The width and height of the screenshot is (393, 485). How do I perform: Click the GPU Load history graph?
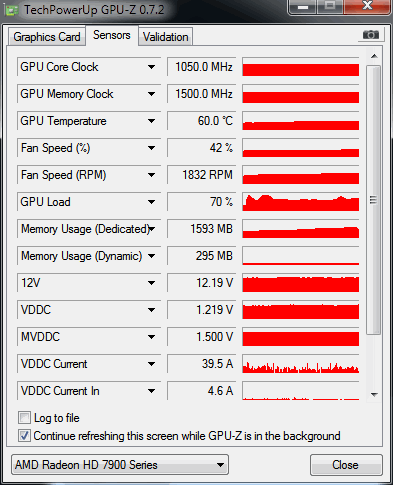(x=301, y=202)
